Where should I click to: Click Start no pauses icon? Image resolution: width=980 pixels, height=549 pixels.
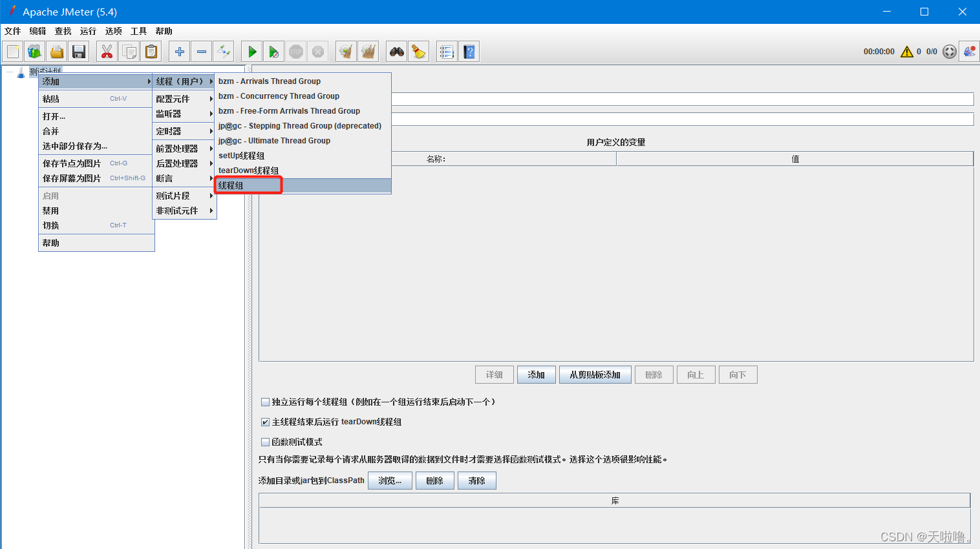coord(274,52)
